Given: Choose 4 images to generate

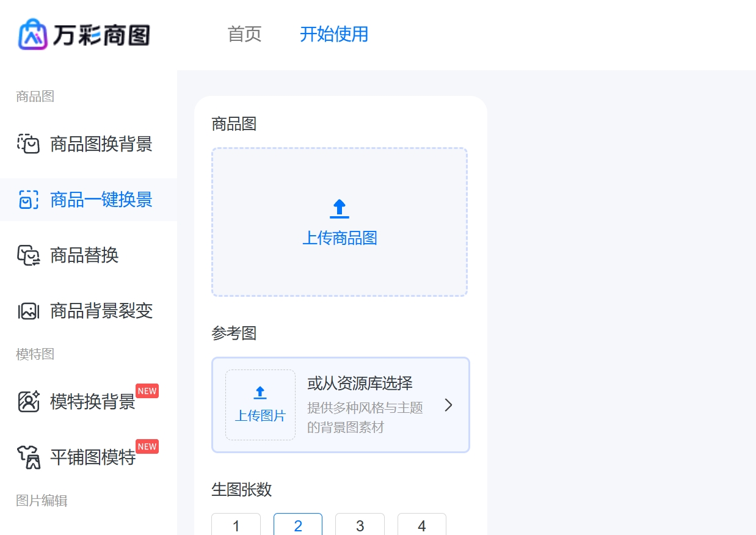Looking at the screenshot, I should [421, 526].
